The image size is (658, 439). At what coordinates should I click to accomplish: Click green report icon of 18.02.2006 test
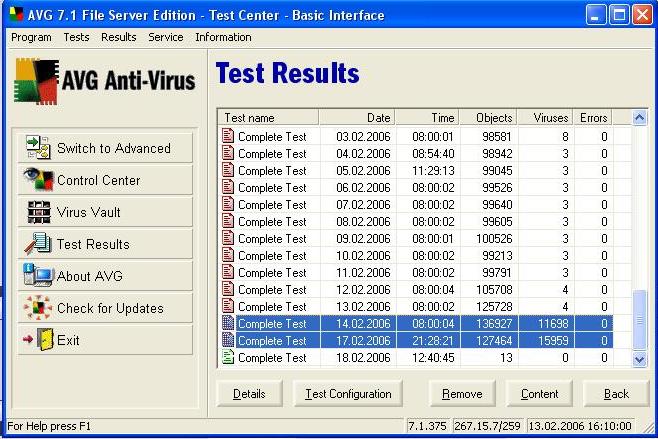(x=228, y=357)
